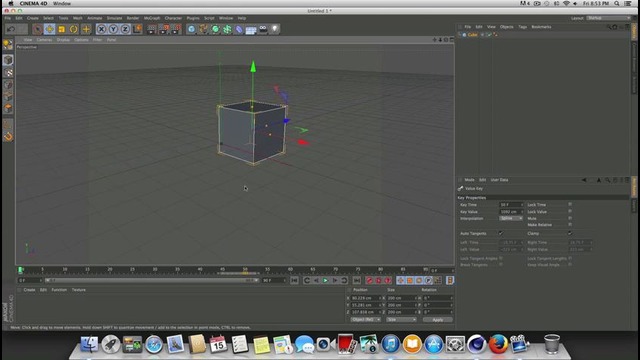Toggle the Lock Time checkbox
640x360 pixels.
[x=570, y=204]
